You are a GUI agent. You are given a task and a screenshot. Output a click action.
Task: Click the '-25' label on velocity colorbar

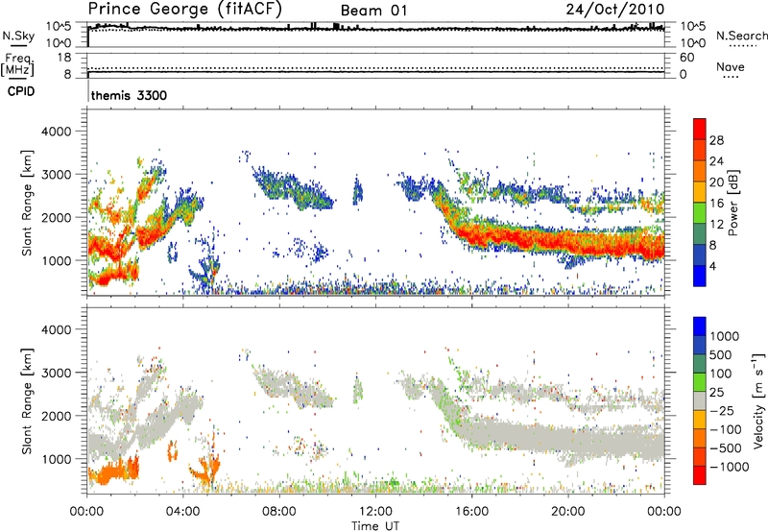pyautogui.click(x=722, y=411)
